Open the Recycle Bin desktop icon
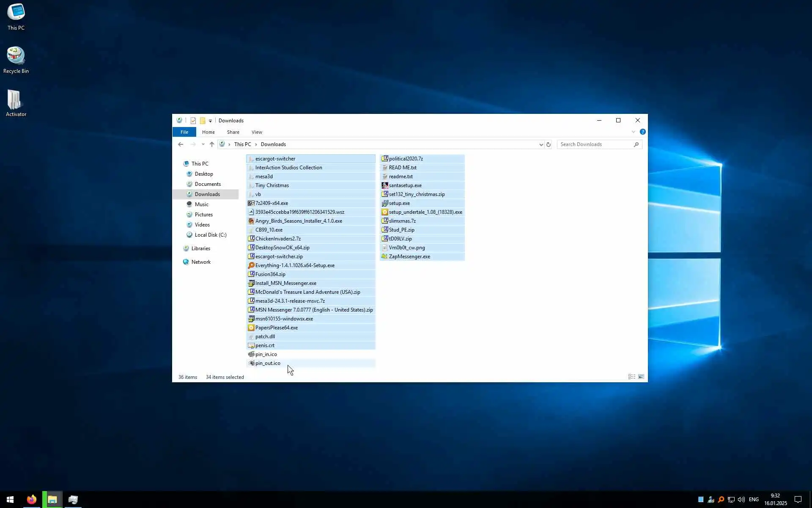This screenshot has height=508, width=812. (16, 60)
